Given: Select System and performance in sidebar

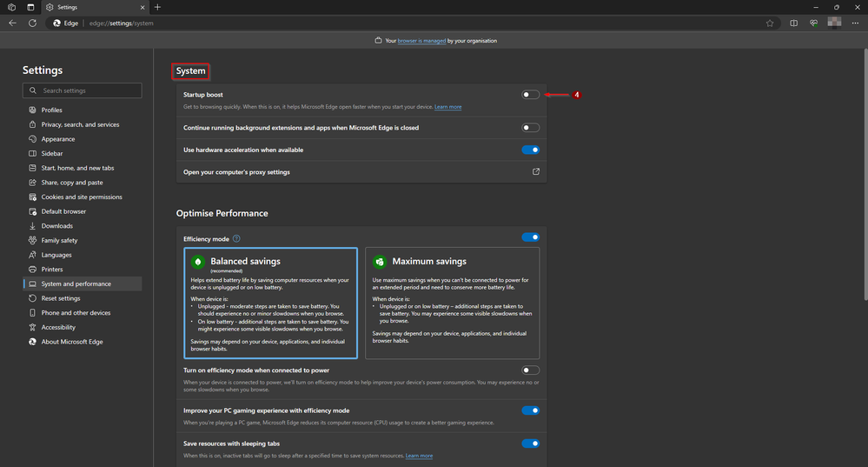Looking at the screenshot, I should click(x=82, y=284).
